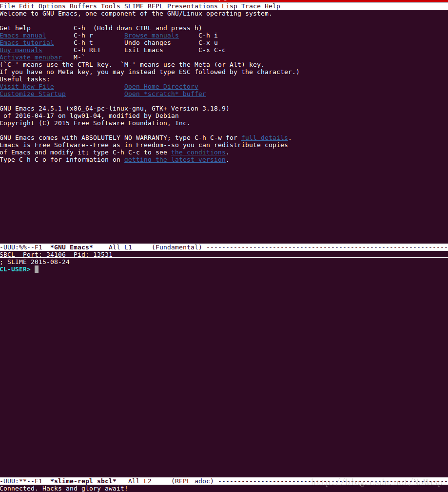Click the 'GNU Emacs 24.5.1' version line

tap(115, 109)
